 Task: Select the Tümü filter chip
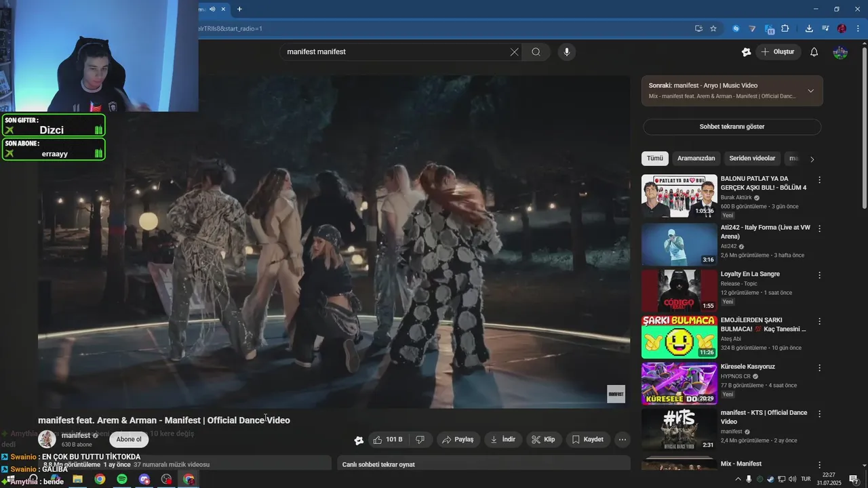click(655, 159)
